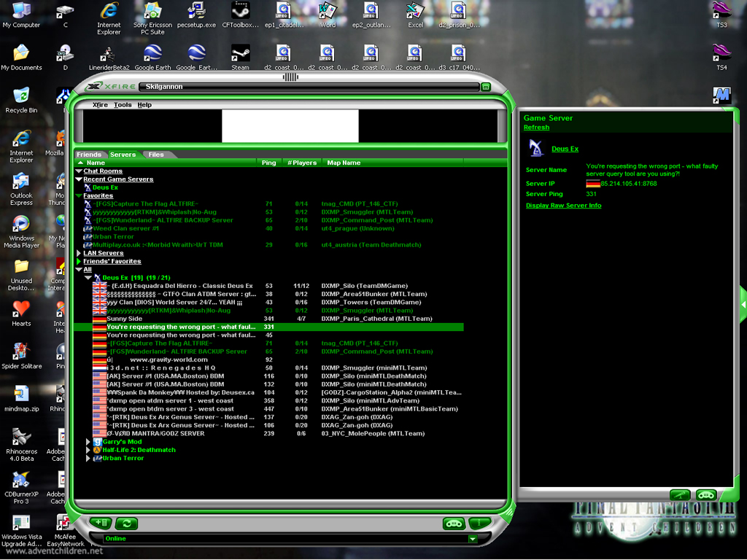Switch to the Servers tab
The image size is (747, 560).
[123, 155]
